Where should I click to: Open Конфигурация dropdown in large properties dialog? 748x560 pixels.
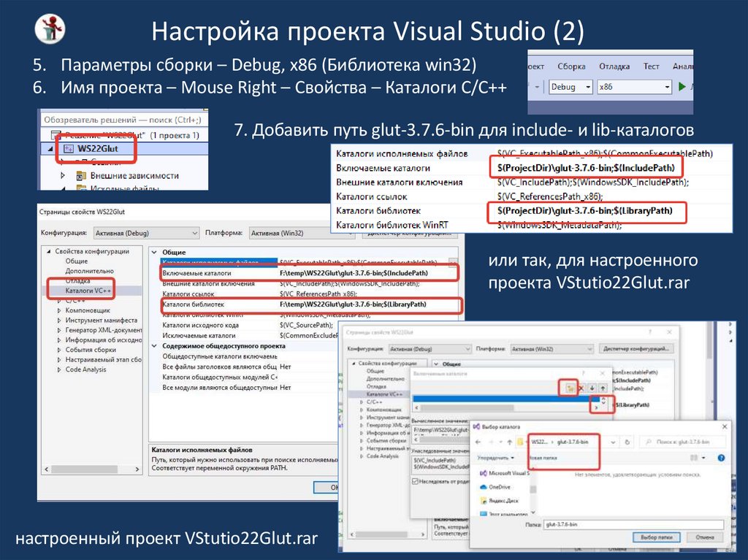pos(146,233)
